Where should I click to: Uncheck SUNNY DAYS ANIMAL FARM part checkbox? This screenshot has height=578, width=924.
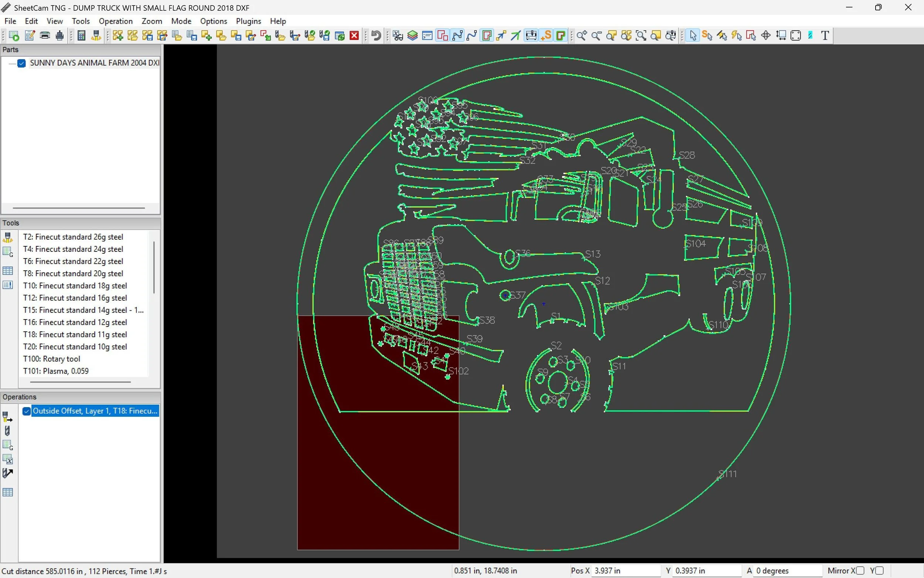[22, 63]
